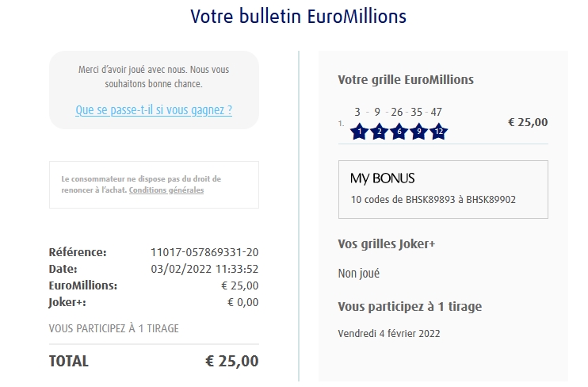Click the 'Non joué' Joker+ status
This screenshot has width=588, height=387.
click(359, 274)
